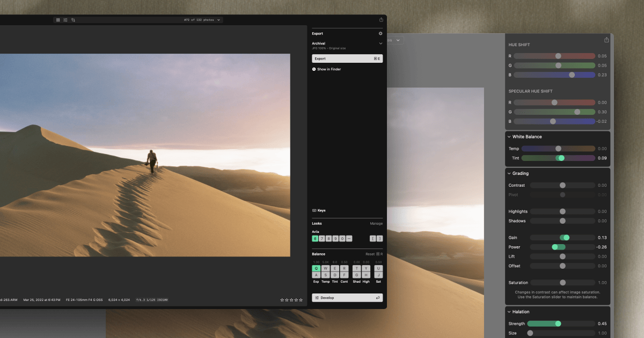Adjust the Lift slider
The image size is (644, 338).
[x=562, y=256]
